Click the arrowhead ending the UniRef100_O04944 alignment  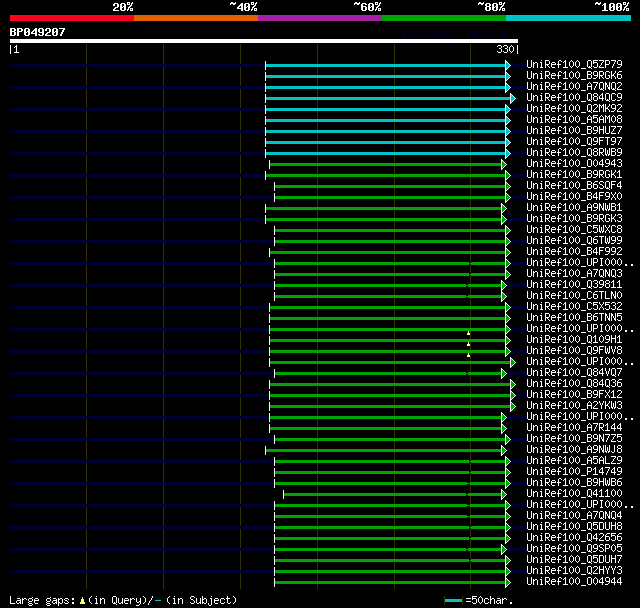(x=508, y=583)
